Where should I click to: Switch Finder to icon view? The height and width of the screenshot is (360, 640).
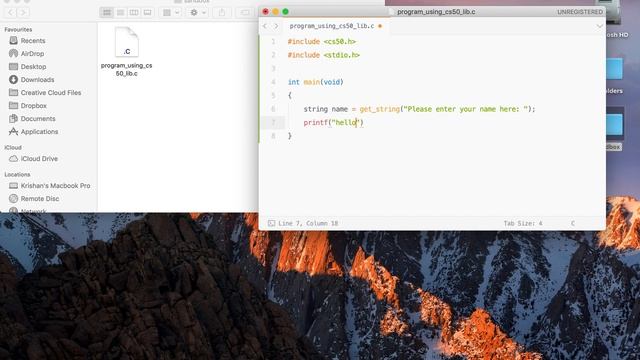[x=107, y=13]
